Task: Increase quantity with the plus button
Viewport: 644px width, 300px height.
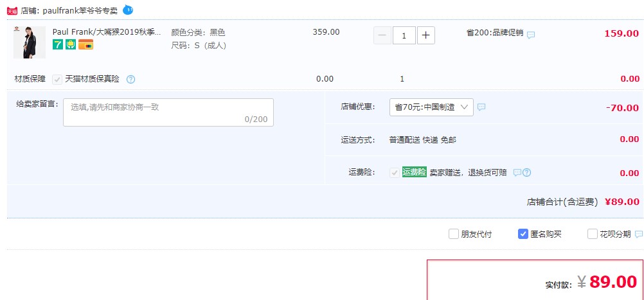Action: [x=426, y=35]
